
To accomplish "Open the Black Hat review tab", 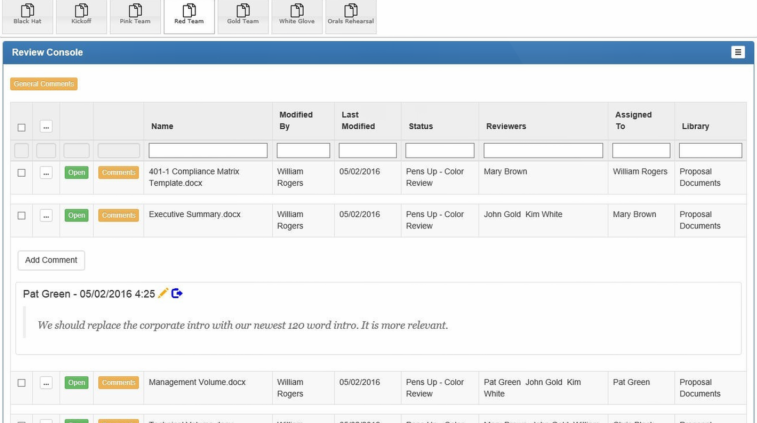I will coord(28,16).
